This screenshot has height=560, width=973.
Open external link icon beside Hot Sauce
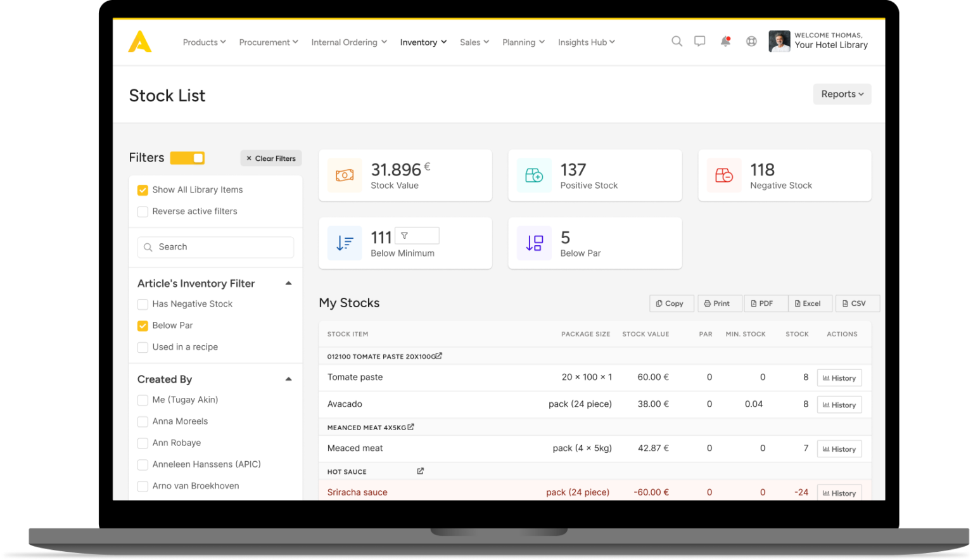(420, 471)
